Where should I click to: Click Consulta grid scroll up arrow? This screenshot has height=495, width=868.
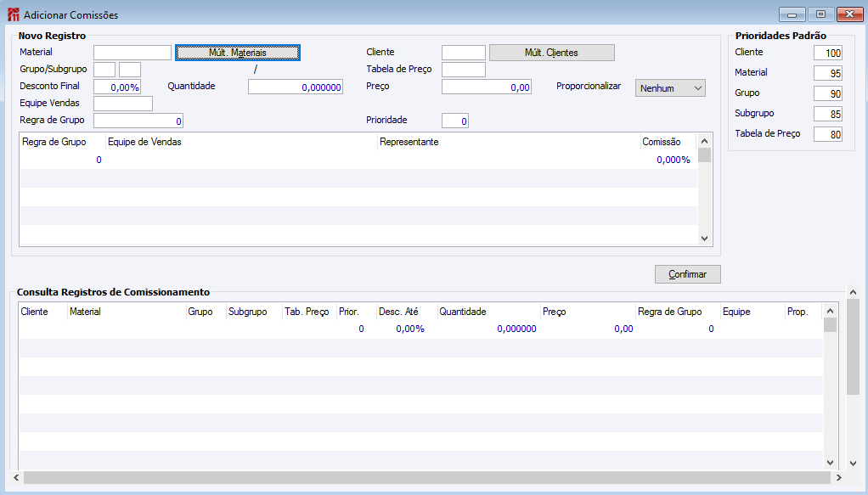pos(830,311)
